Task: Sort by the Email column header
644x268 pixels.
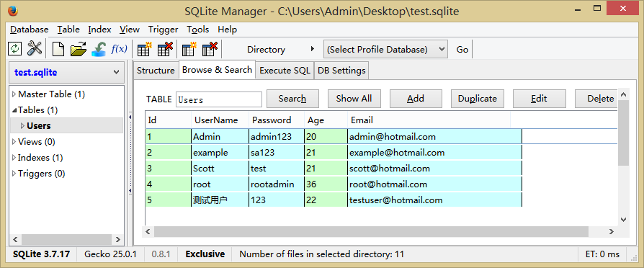Action: coord(429,120)
